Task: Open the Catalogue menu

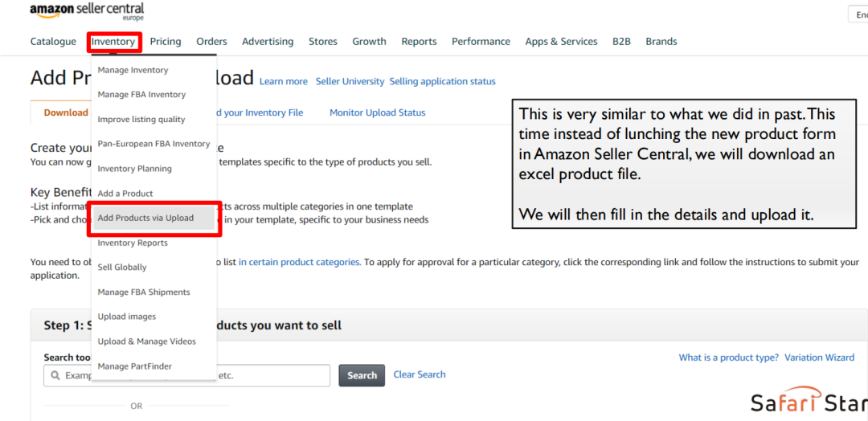Action: pyautogui.click(x=53, y=42)
